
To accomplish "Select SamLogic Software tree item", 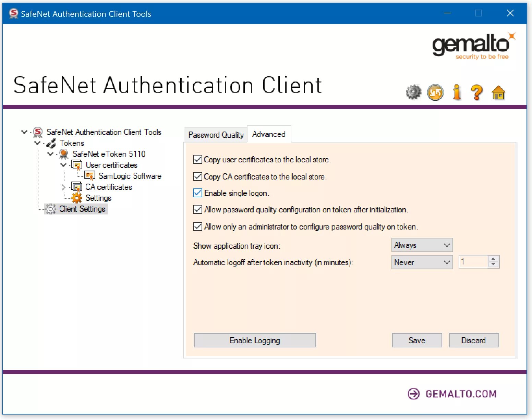I will pyautogui.click(x=130, y=176).
